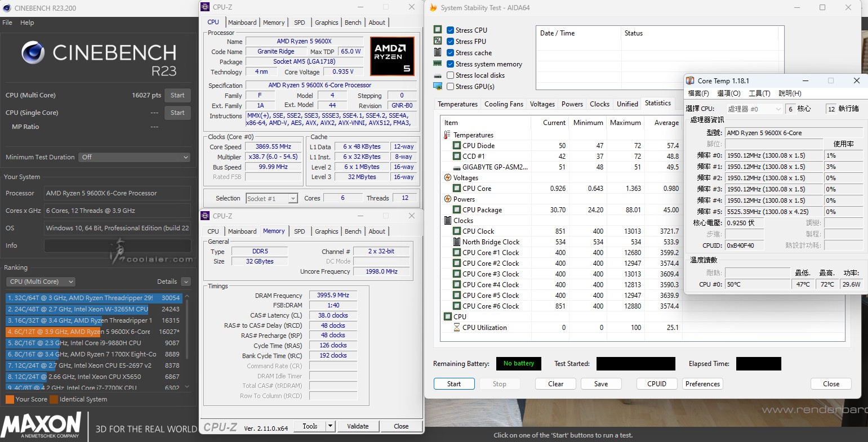Click the thermometer icon beside Temperatures
The image size is (868, 442).
tap(447, 135)
